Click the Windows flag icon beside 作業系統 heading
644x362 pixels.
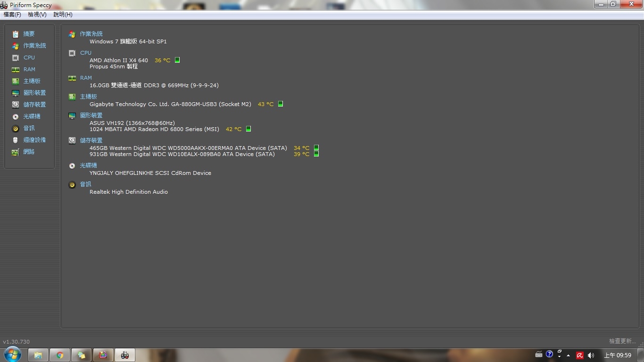click(72, 34)
